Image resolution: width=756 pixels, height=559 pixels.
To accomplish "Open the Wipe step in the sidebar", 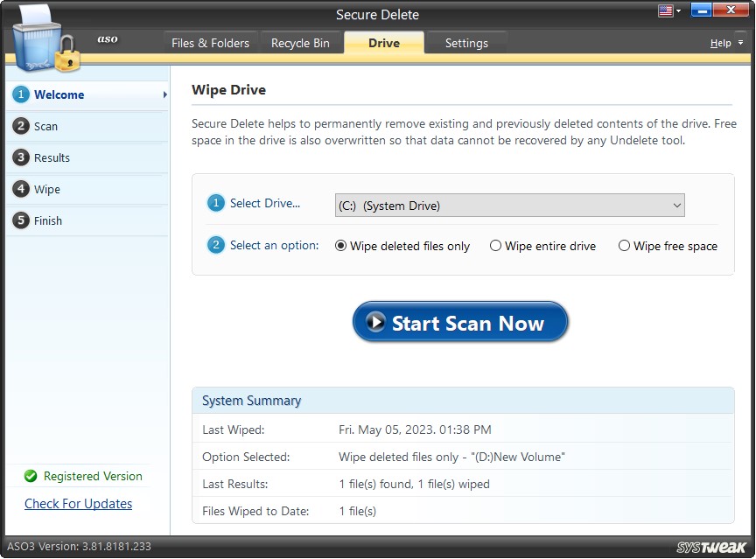I will click(21, 189).
